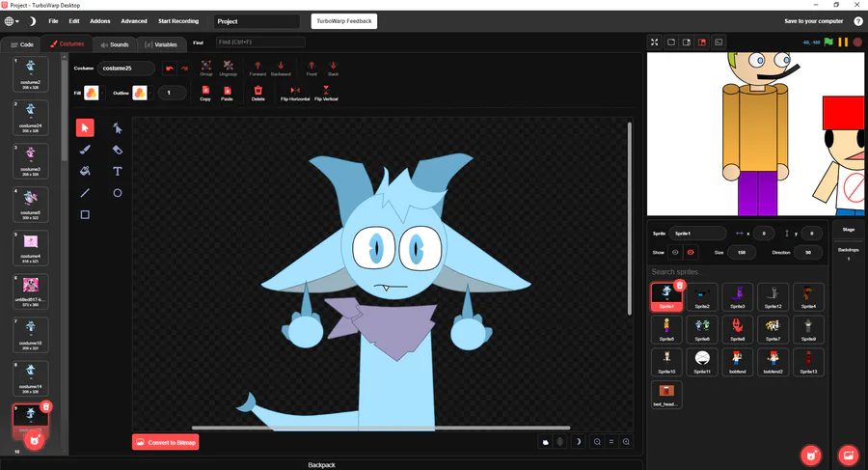Open the Backpack bar
Image resolution: width=868 pixels, height=470 pixels.
pyautogui.click(x=321, y=465)
